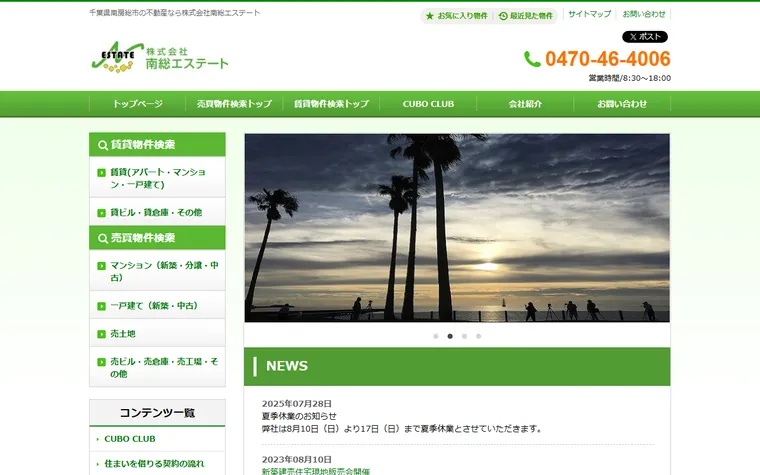Select 賃貸(アパート・マンション・一戸建て) in sidebar
Viewport: 760px width, 475px height.
(158, 177)
